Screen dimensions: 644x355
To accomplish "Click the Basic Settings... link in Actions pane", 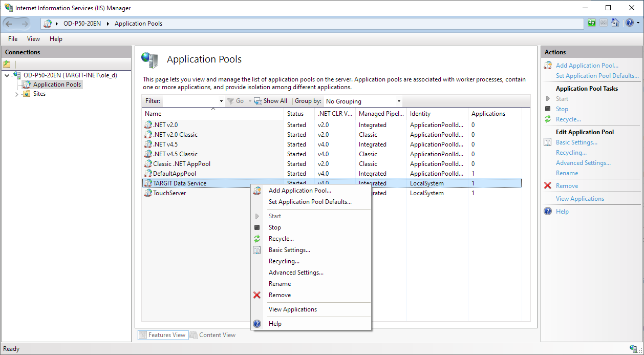I will tap(576, 142).
